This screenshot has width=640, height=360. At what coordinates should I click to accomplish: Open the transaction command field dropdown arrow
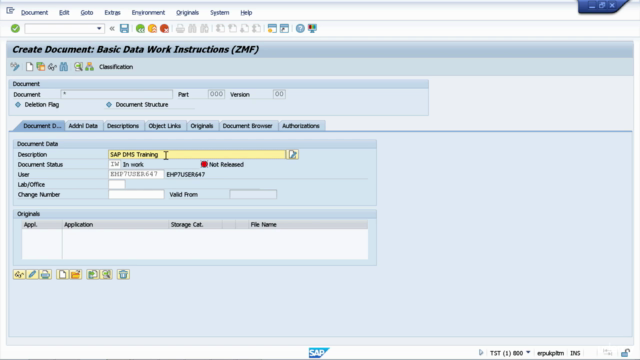point(99,29)
